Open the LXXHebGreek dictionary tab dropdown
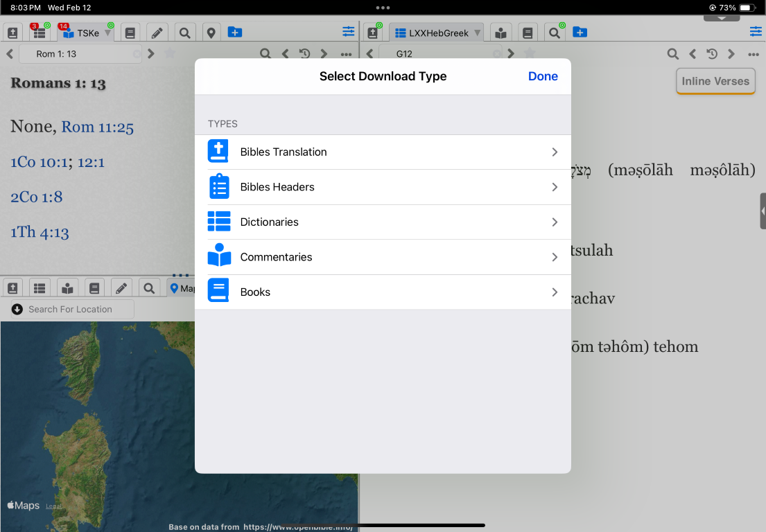This screenshot has height=532, width=766. click(x=477, y=33)
